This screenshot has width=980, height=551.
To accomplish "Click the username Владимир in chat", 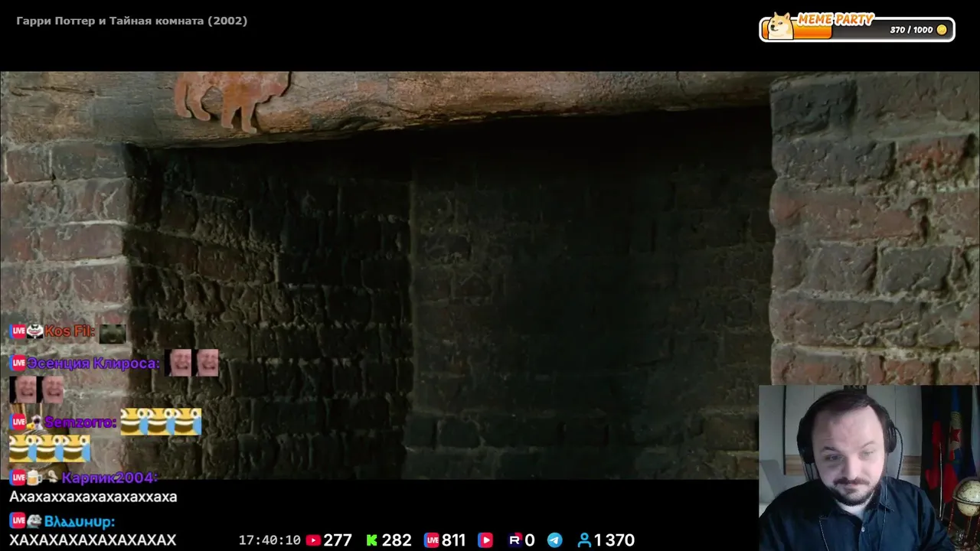I will click(80, 521).
